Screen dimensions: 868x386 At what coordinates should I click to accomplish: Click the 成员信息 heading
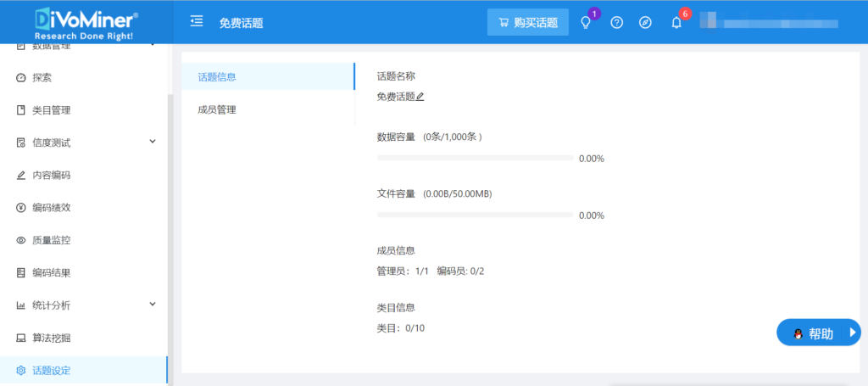tap(396, 250)
